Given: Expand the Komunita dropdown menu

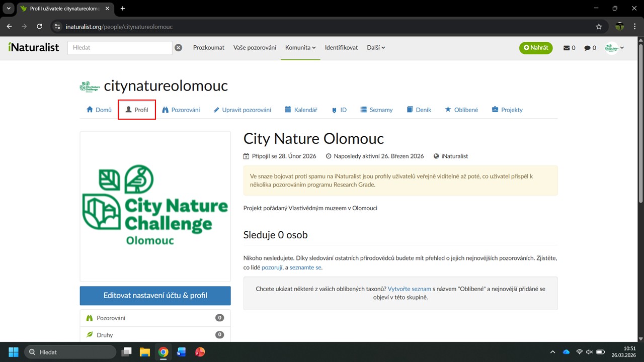Looking at the screenshot, I should click(x=300, y=48).
